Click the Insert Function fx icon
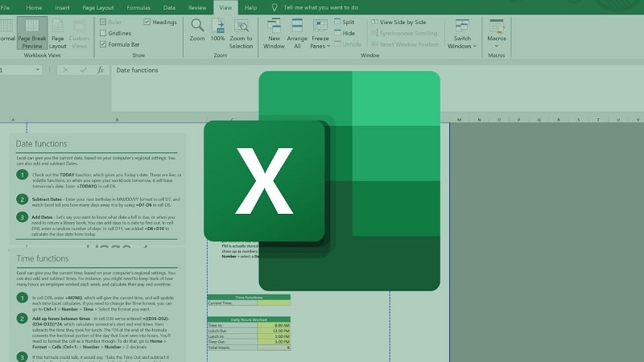Viewport: 644px width, 362px height. [101, 70]
